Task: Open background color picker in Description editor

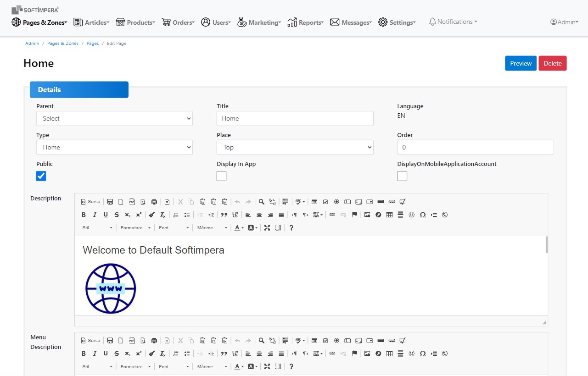Action: pos(253,228)
